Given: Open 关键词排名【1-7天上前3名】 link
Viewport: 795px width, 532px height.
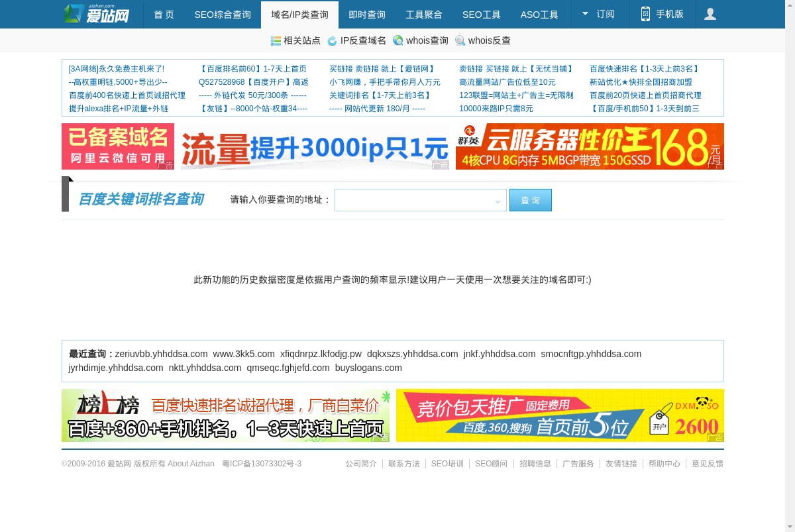Looking at the screenshot, I should pyautogui.click(x=380, y=95).
